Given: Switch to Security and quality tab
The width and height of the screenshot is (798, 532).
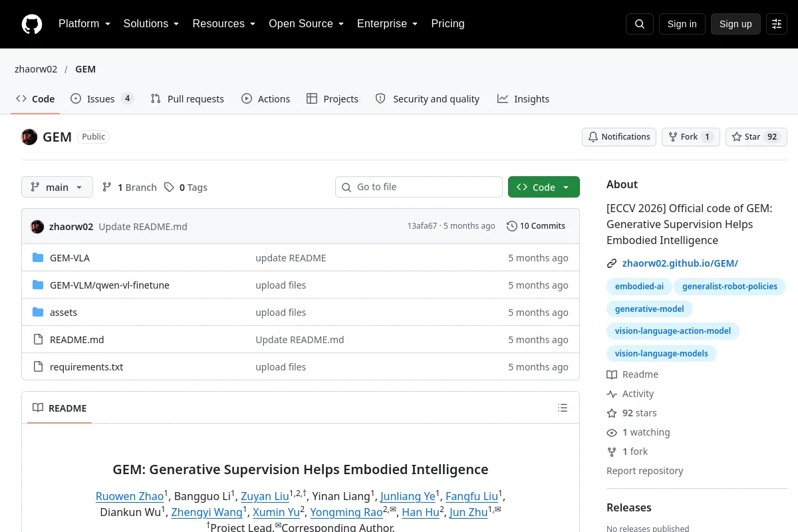Looking at the screenshot, I should click(428, 99).
